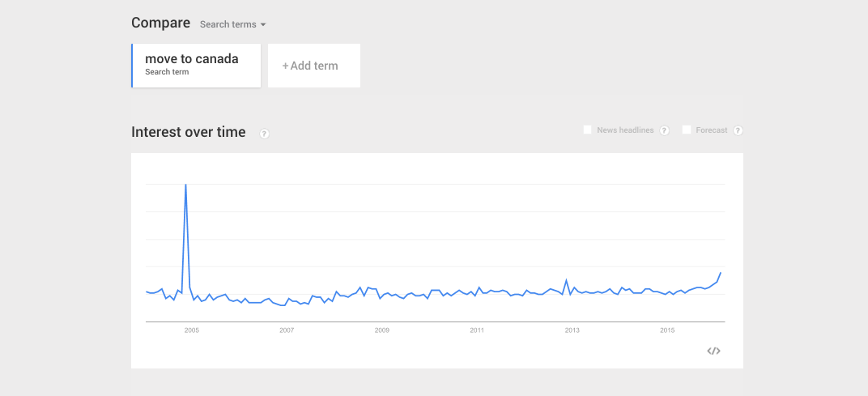Click help icon next to Forecast
This screenshot has height=396, width=868.
(x=738, y=130)
